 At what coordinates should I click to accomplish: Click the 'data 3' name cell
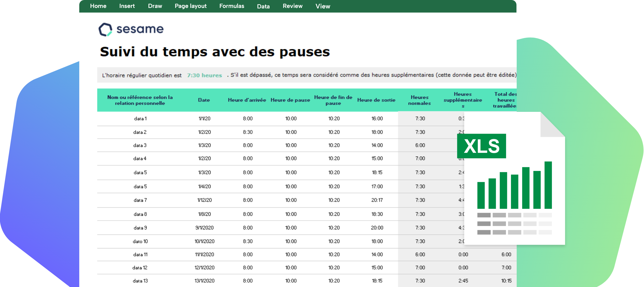pyautogui.click(x=140, y=145)
